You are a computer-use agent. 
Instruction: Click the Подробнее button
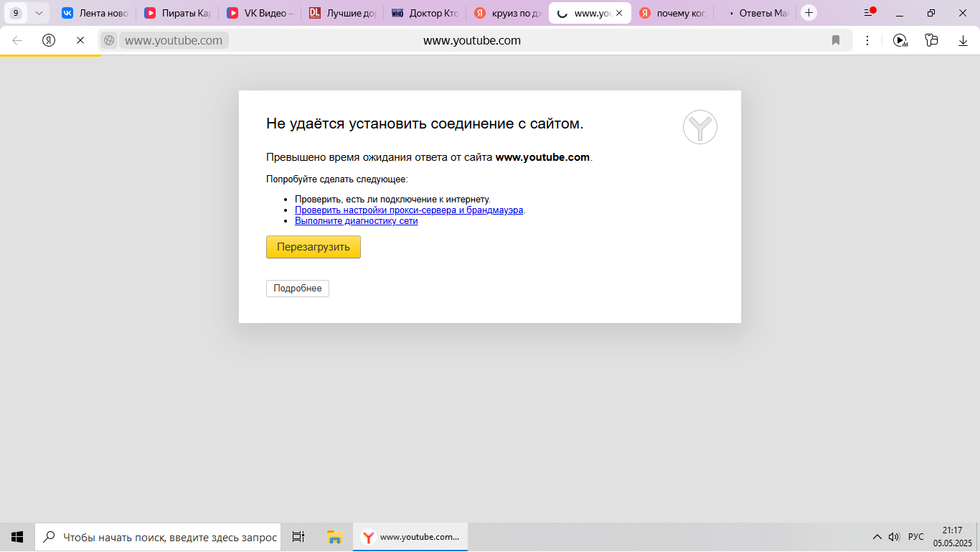pos(298,289)
